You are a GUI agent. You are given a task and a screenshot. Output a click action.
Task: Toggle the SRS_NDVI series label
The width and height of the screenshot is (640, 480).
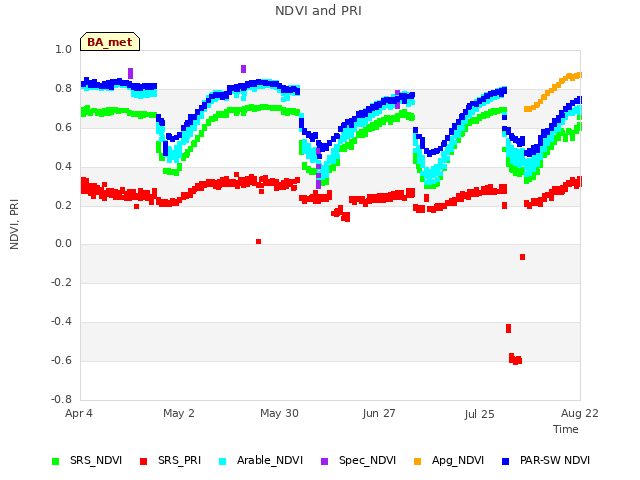click(96, 460)
